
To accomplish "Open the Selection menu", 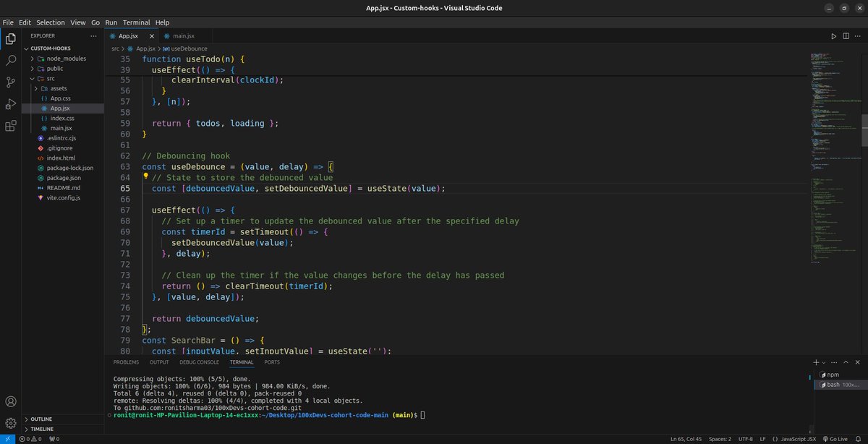I will pyautogui.click(x=50, y=22).
